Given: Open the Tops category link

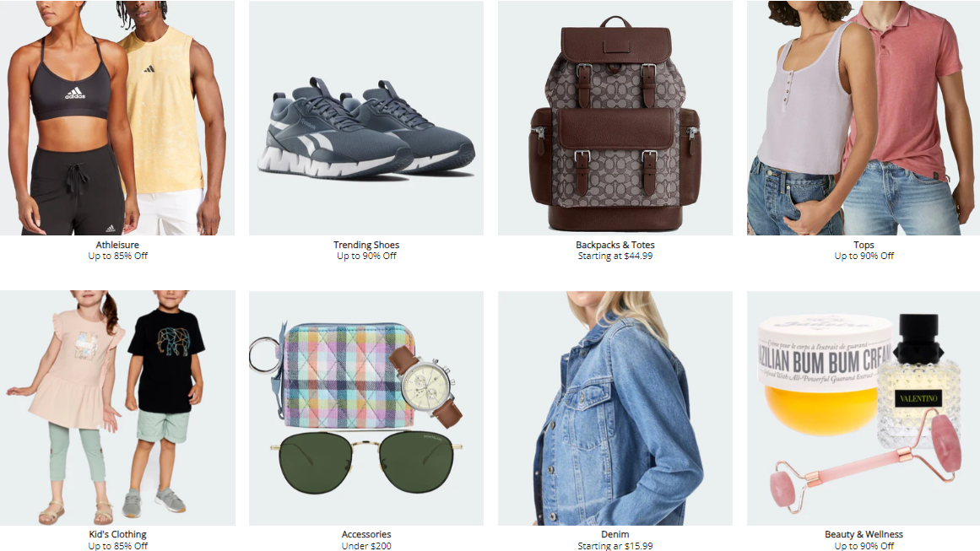Looking at the screenshot, I should tap(864, 245).
